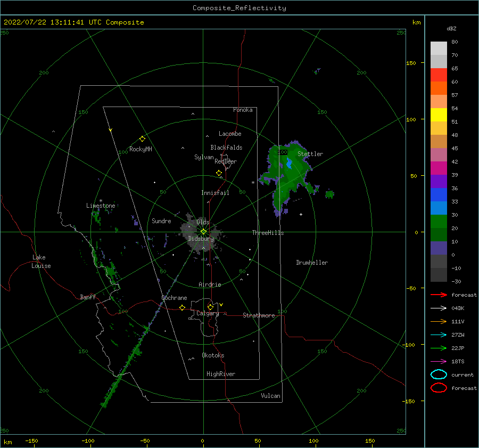Click the small green echo east of Stettler storm
The image size is (479, 448).
click(329, 194)
